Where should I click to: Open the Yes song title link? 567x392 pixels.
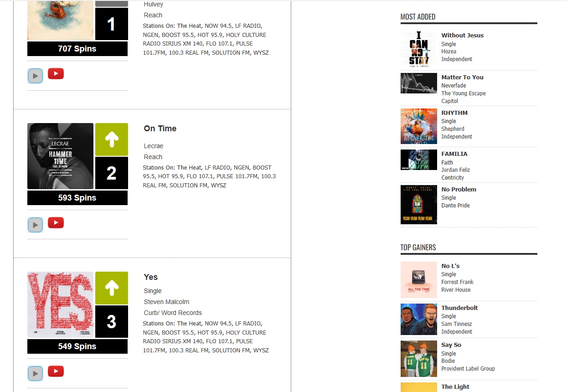151,277
